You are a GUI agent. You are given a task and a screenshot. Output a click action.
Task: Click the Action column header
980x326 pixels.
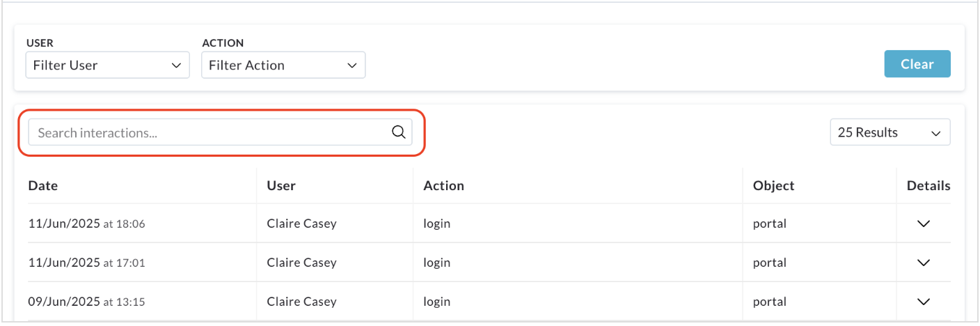[443, 186]
